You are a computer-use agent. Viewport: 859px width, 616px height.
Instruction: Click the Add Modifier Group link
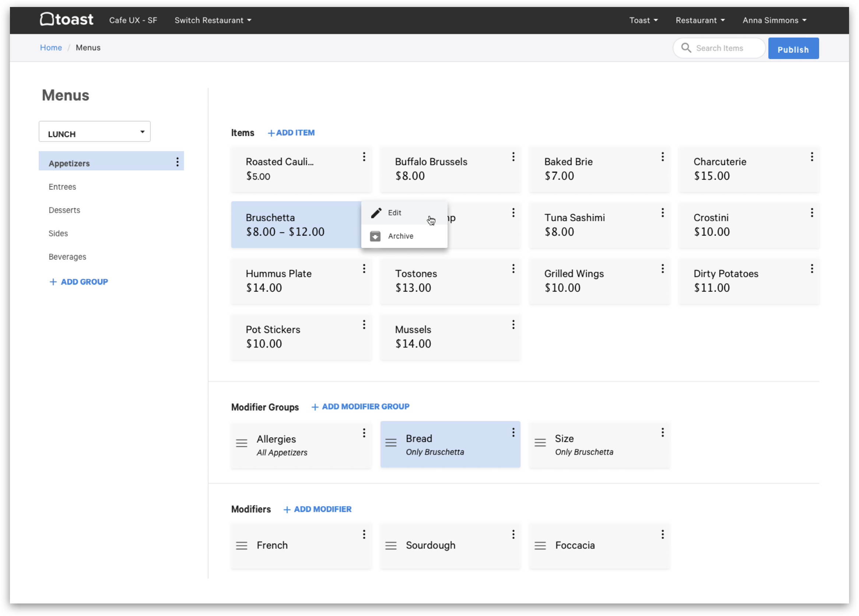tap(360, 406)
